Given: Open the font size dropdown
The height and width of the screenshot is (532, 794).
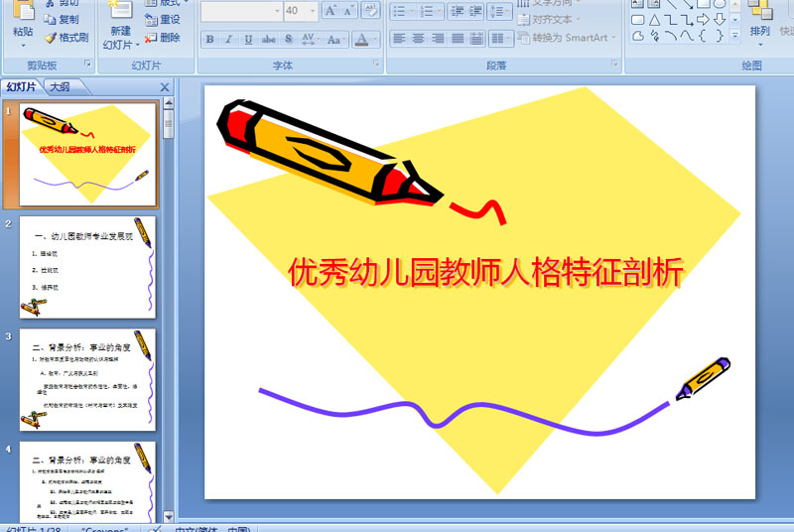Looking at the screenshot, I should pos(312,11).
